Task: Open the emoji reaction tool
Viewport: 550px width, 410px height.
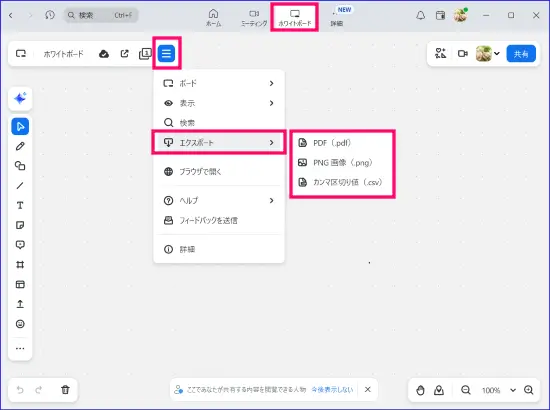Action: pyautogui.click(x=20, y=324)
